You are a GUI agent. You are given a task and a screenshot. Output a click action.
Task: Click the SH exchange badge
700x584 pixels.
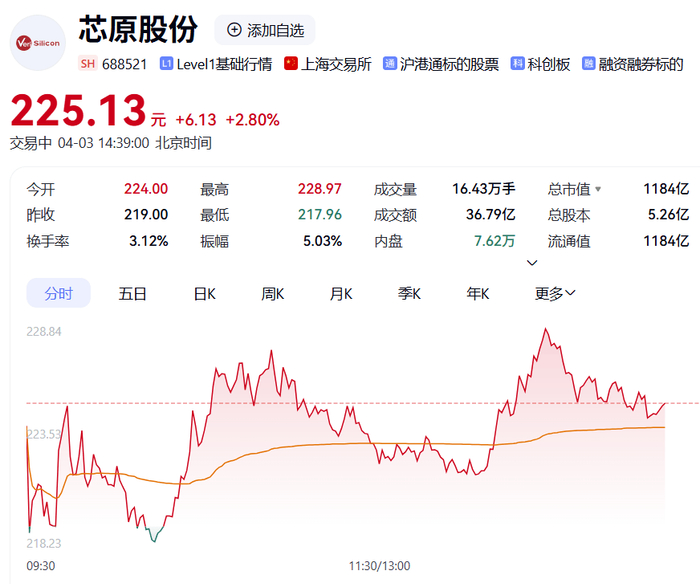click(88, 64)
